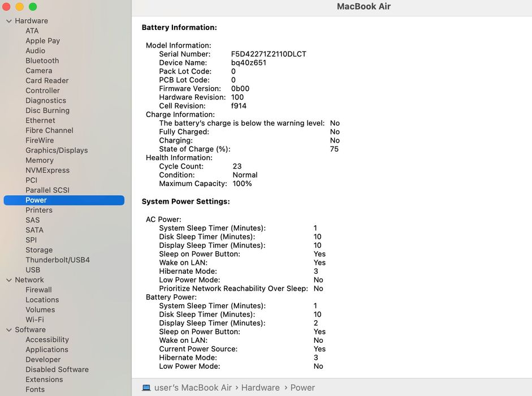The height and width of the screenshot is (396, 532).
Task: Open the SPI item
Action: tap(31, 240)
